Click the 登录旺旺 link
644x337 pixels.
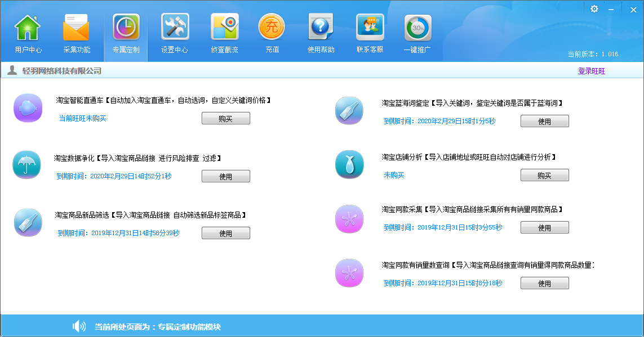(x=592, y=71)
